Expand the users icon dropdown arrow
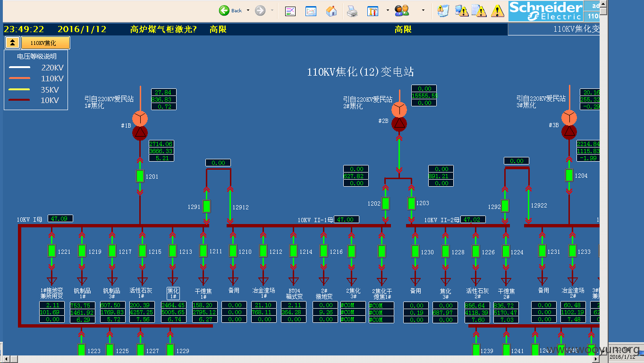The image size is (644, 363). coord(423,10)
